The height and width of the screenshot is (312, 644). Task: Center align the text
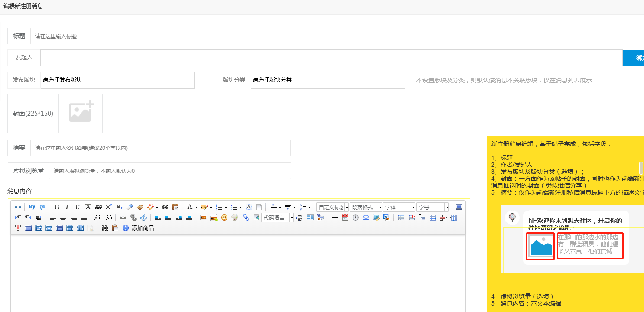point(63,218)
